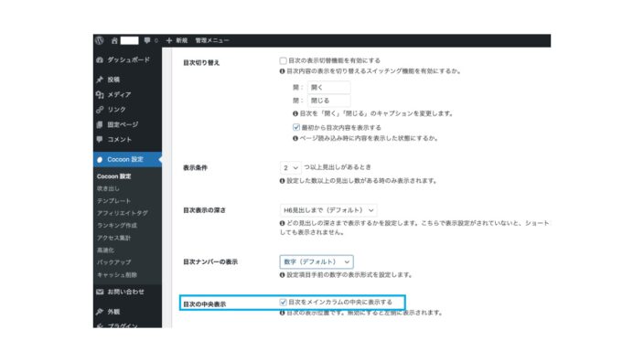Open the 表示条件 number dropdown
The width and height of the screenshot is (644, 362).
click(x=290, y=168)
